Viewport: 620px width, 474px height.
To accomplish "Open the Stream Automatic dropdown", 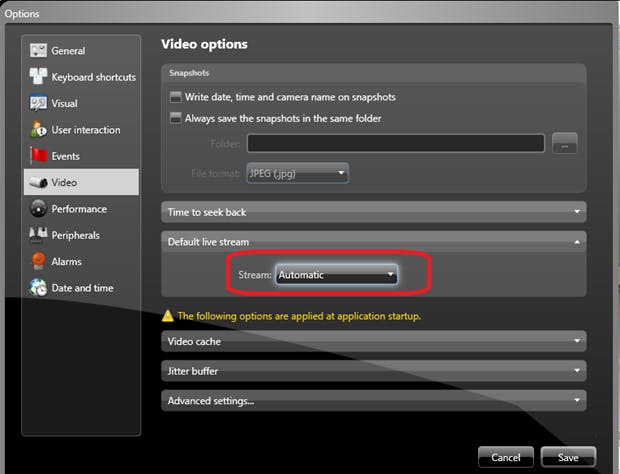I will click(336, 274).
